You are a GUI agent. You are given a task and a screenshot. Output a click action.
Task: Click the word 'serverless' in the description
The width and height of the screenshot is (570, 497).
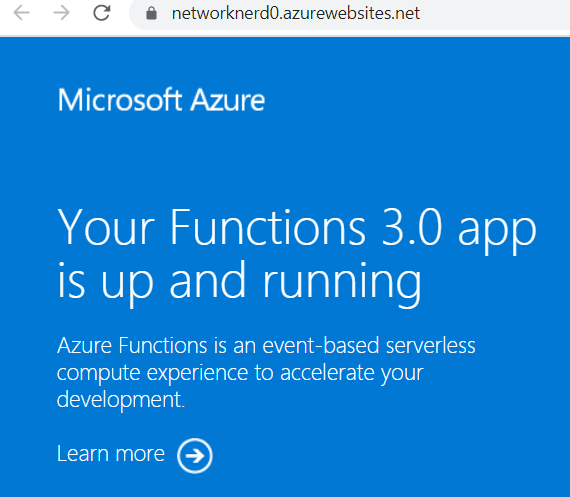430,345
